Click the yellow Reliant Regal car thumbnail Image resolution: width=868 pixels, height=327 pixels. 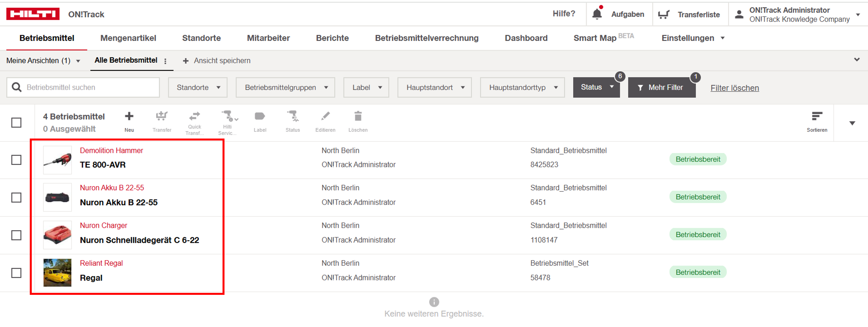point(57,273)
